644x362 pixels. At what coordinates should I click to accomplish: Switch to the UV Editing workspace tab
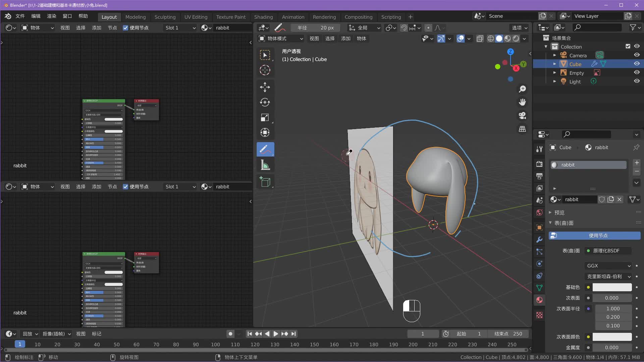[196, 17]
